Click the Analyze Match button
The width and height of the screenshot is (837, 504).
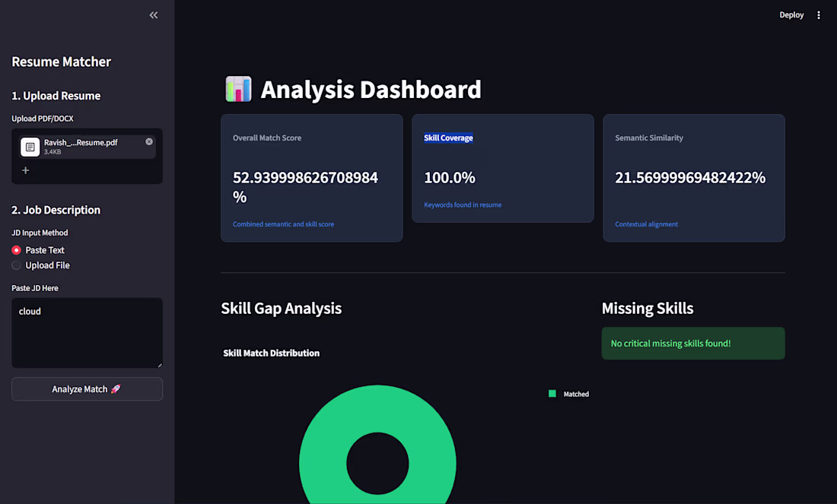[x=87, y=388]
